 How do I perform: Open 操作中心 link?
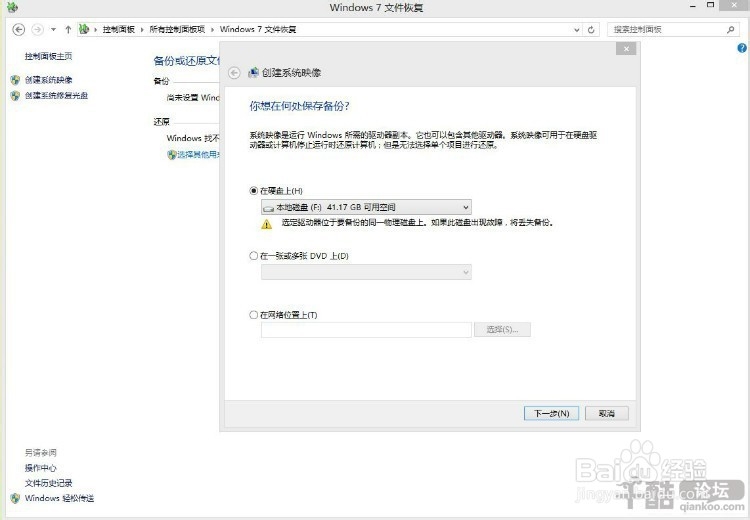(40, 468)
